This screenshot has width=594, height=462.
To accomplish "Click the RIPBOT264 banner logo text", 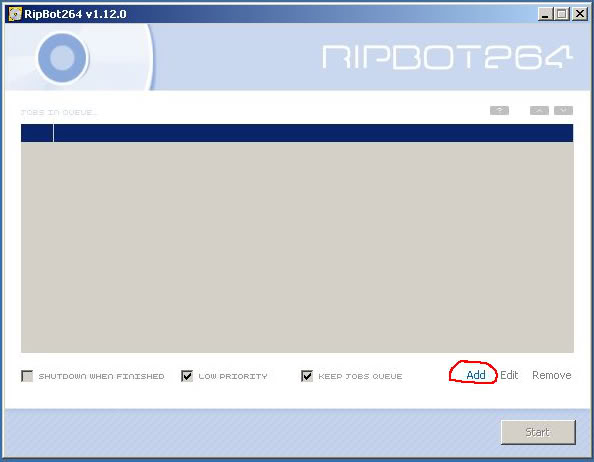I will click(x=447, y=57).
